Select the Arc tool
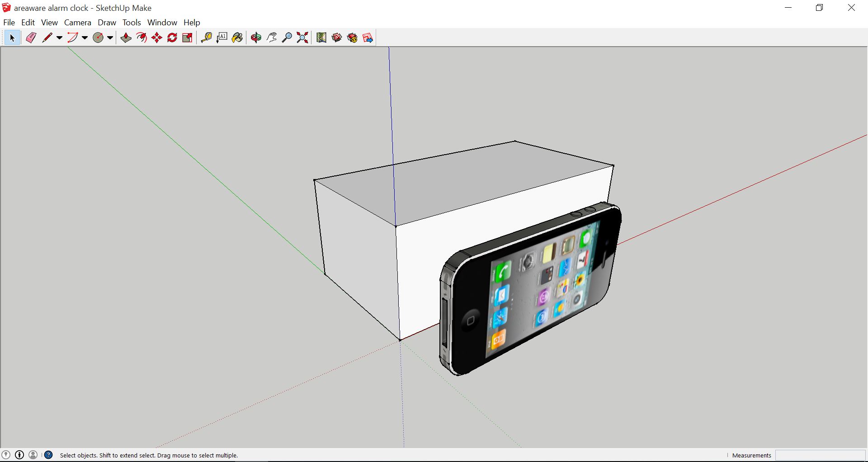 pos(72,38)
